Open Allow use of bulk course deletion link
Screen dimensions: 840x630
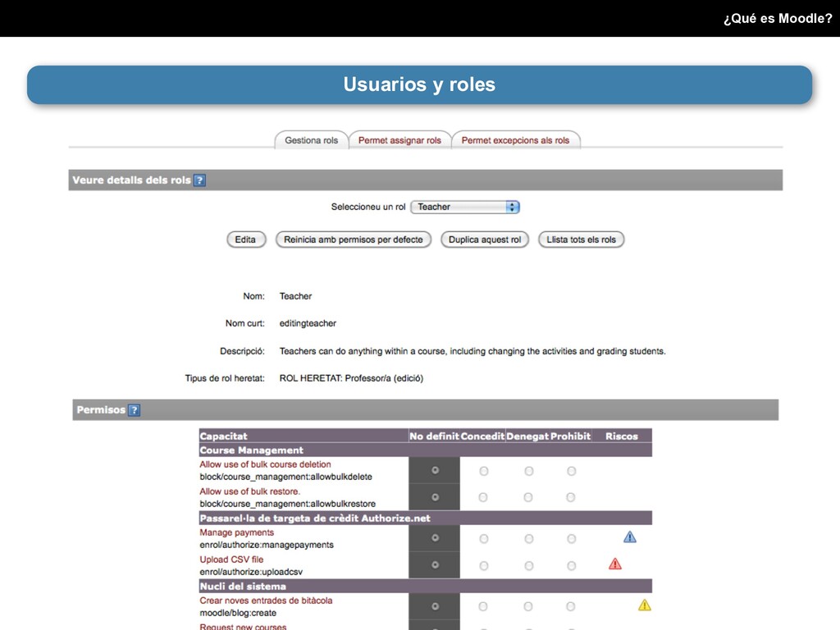tap(265, 464)
